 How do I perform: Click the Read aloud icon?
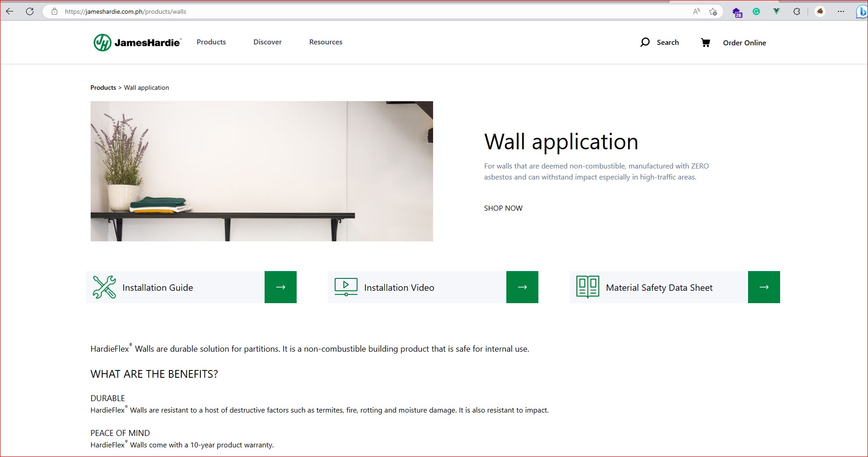point(696,11)
